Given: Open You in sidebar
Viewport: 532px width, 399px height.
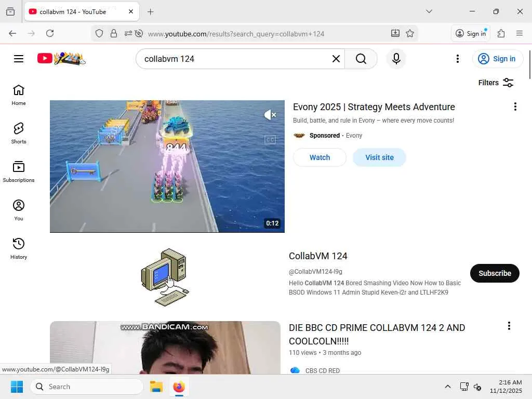Looking at the screenshot, I should point(19,210).
